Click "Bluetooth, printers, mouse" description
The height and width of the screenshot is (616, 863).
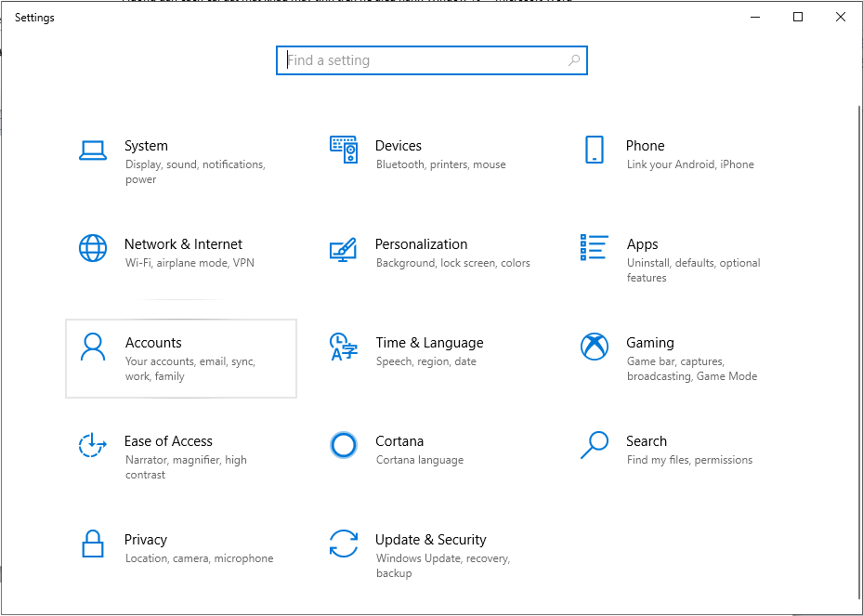441,164
